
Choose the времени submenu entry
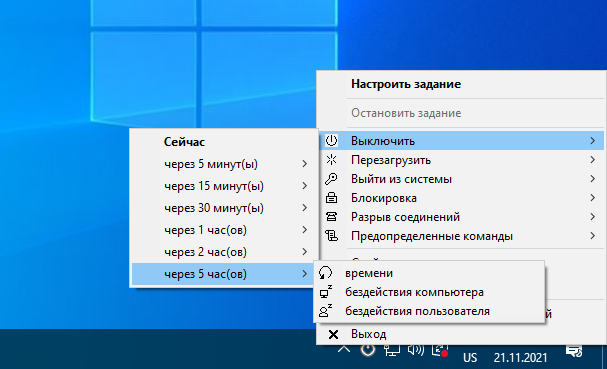coord(429,273)
